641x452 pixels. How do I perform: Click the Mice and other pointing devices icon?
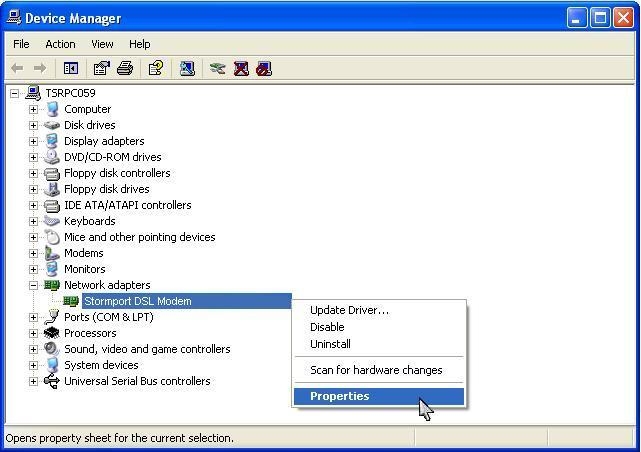pyautogui.click(x=52, y=237)
